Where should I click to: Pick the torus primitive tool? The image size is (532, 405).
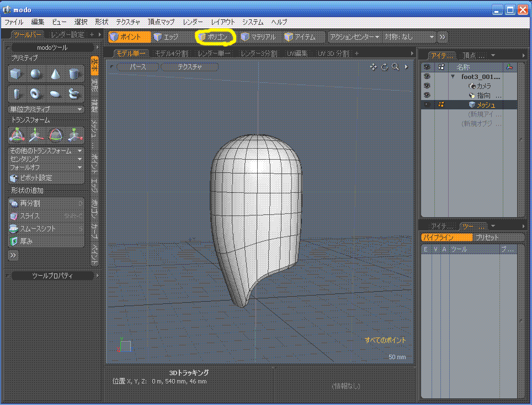click(35, 93)
